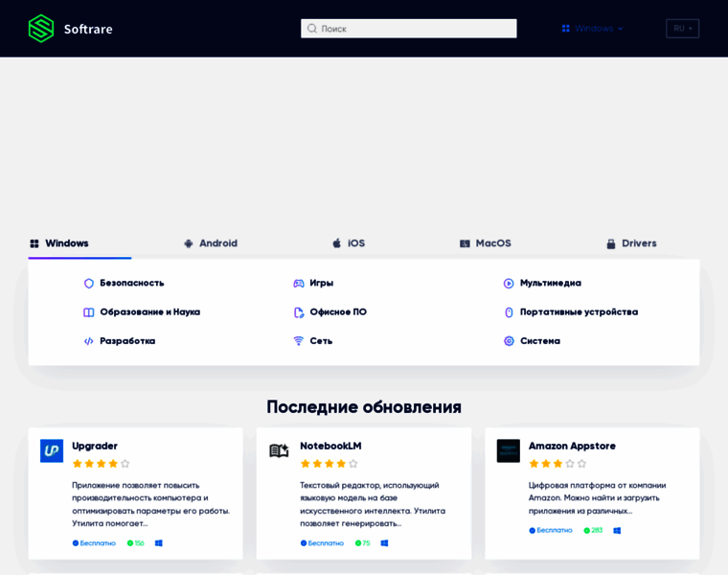
Task: Switch to the Drivers tab
Action: tap(631, 243)
